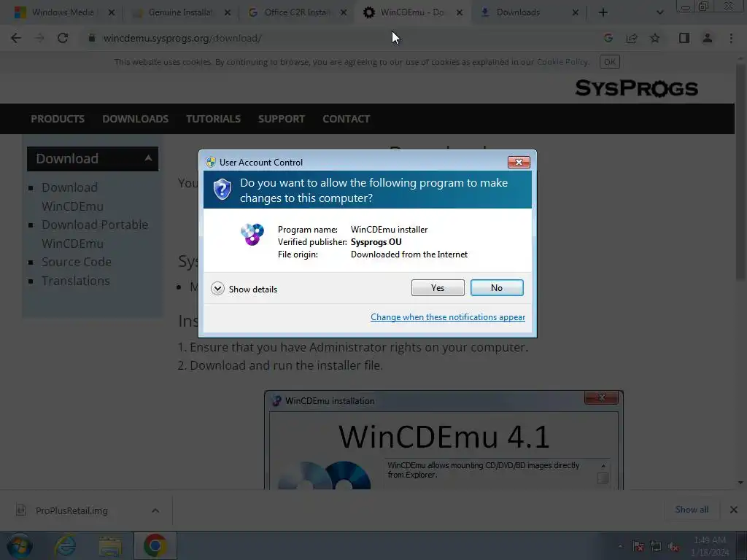Reload the current page
Viewport: 747px width, 560px height.
pos(63,38)
